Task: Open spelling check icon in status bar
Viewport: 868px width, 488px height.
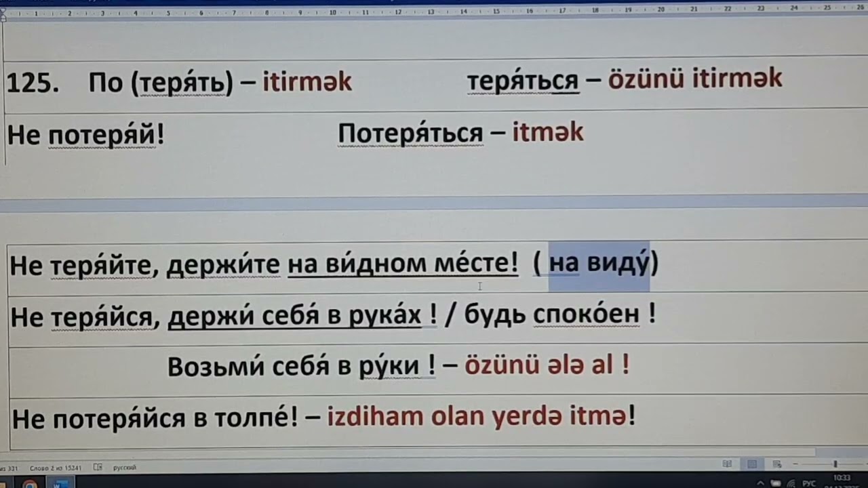Action: point(98,467)
